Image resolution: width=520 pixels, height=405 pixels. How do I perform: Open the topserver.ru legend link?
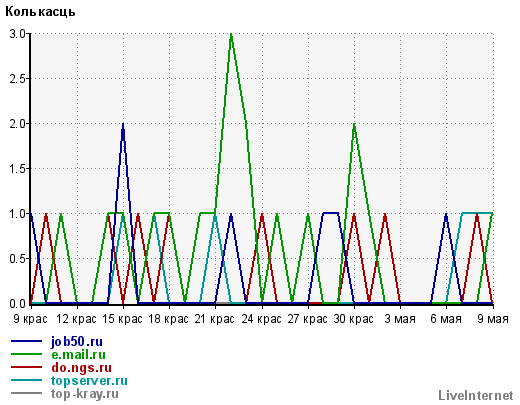89,381
